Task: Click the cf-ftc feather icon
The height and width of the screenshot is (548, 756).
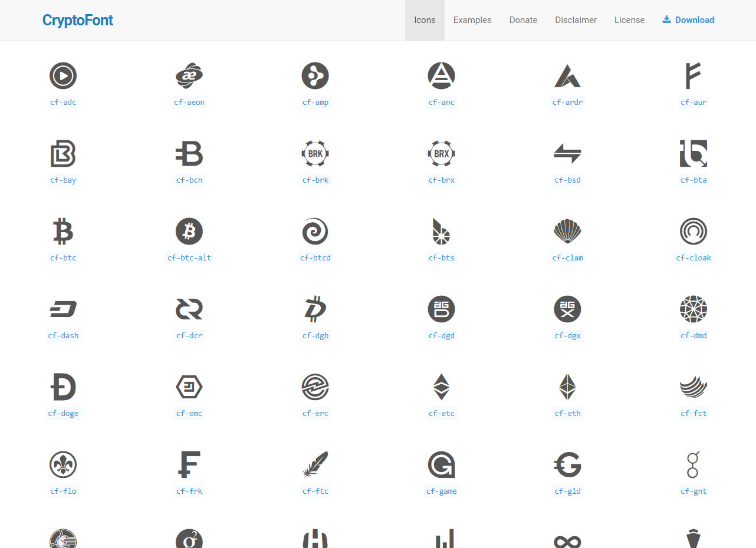Action: [x=315, y=464]
